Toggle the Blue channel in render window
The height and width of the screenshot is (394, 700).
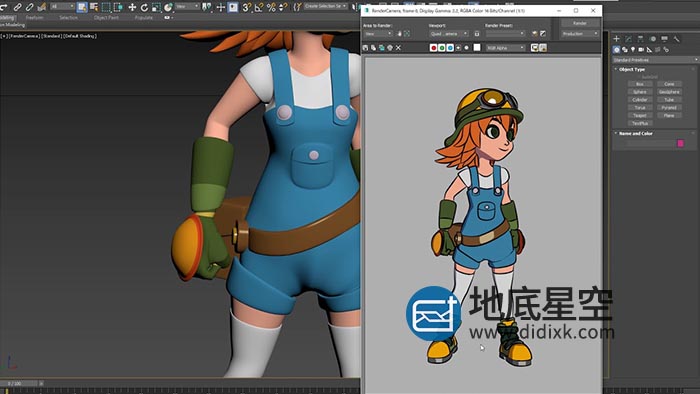tap(450, 48)
